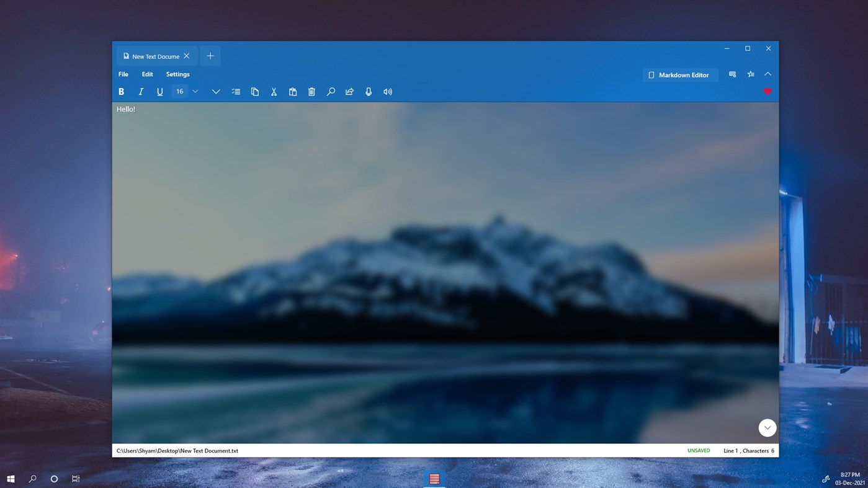Share the document via the share icon
The height and width of the screenshot is (488, 868).
tap(349, 91)
